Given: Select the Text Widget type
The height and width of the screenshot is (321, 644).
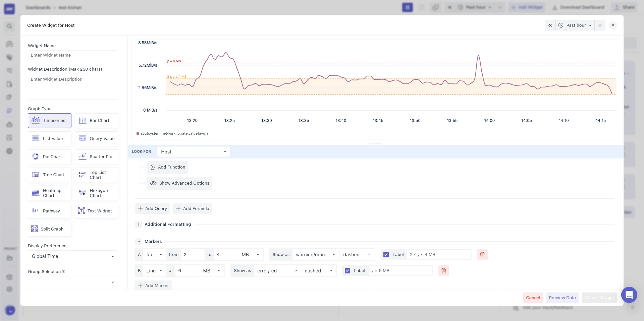Looking at the screenshot, I should pyautogui.click(x=96, y=211).
